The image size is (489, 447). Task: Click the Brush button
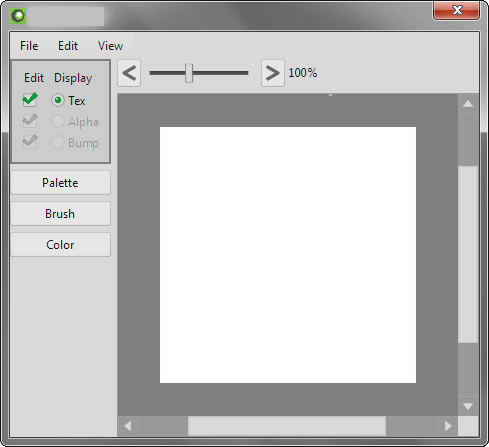61,214
